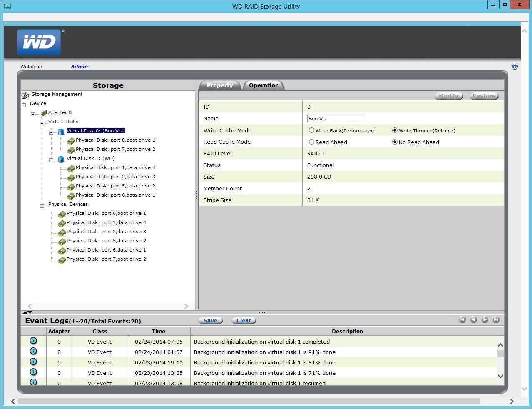This screenshot has width=532, height=409.
Task: Collapse the Adapter 0 tree node
Action: click(33, 114)
